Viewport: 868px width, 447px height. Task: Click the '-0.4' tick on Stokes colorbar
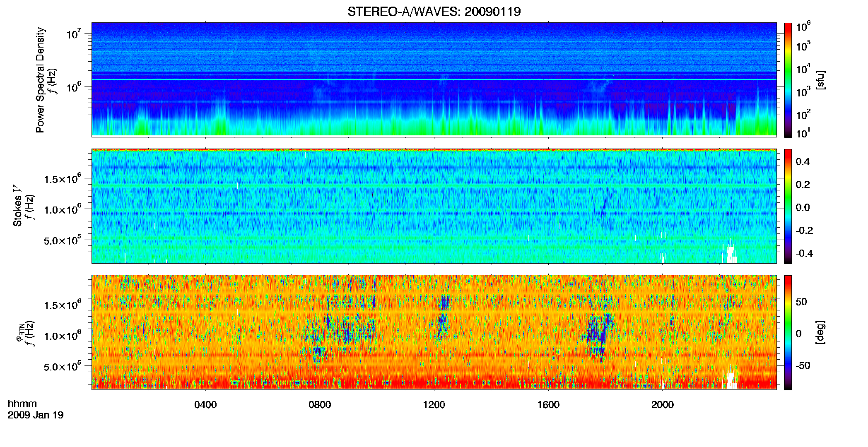804,253
